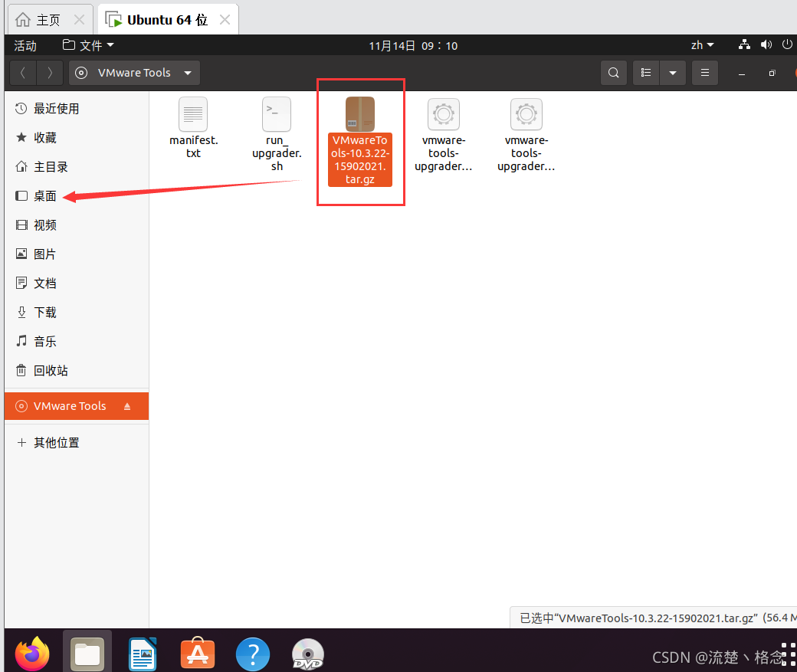Open Pictures (图片) in sidebar
The width and height of the screenshot is (797, 672).
76,254
